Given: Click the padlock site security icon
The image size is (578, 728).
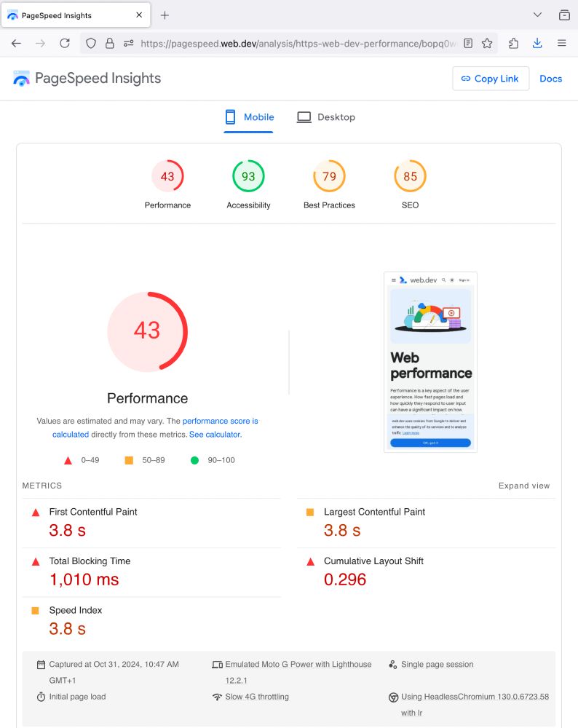Looking at the screenshot, I should point(110,43).
